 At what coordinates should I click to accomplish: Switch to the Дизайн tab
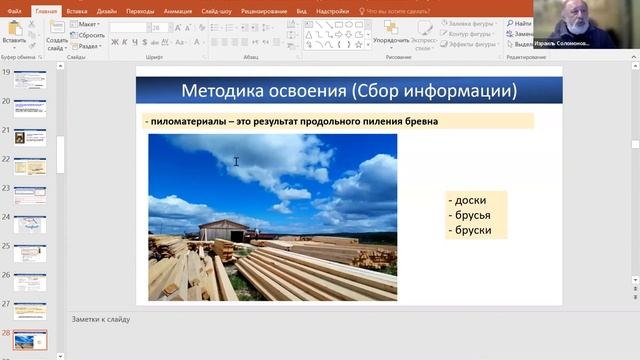[x=107, y=11]
